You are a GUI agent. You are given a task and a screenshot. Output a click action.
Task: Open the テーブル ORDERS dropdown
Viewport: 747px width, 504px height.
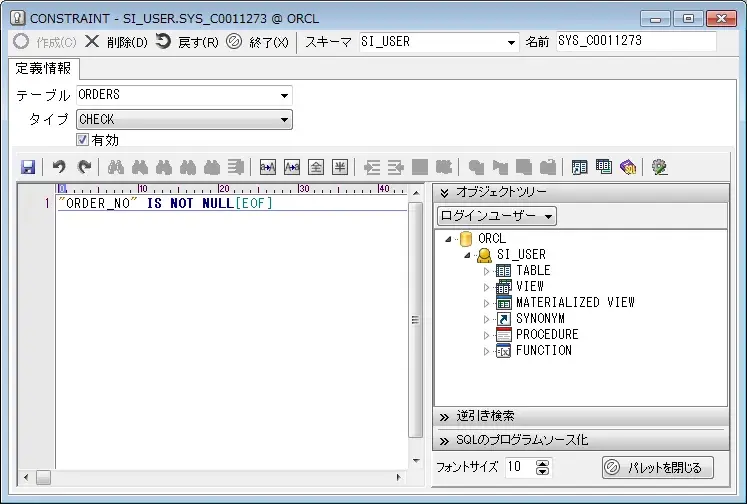(x=284, y=95)
